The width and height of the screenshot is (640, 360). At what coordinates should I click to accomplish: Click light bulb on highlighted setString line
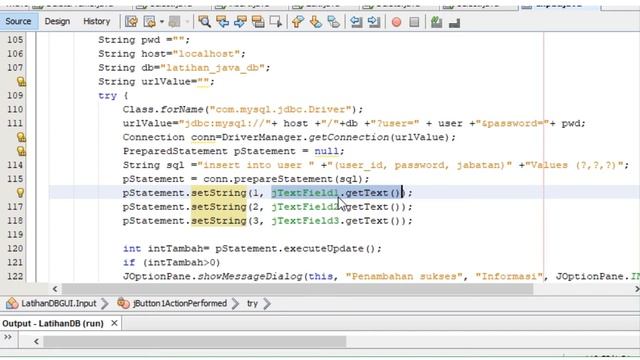(20, 193)
